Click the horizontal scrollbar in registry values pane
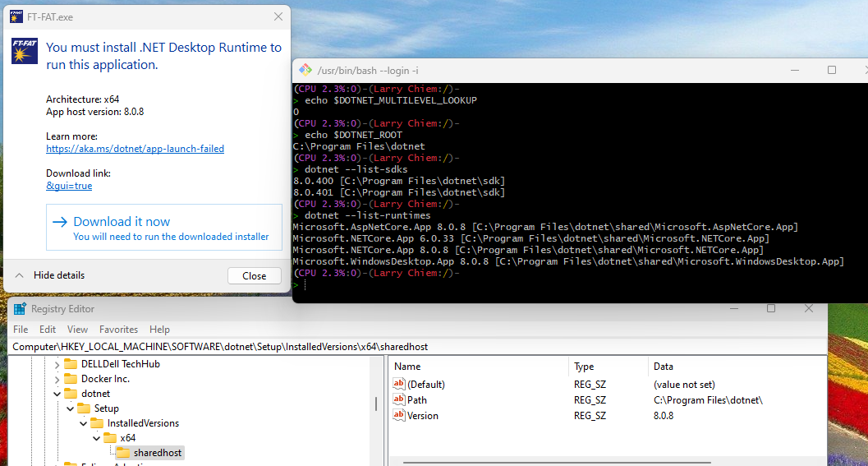The image size is (868, 466). [556, 462]
